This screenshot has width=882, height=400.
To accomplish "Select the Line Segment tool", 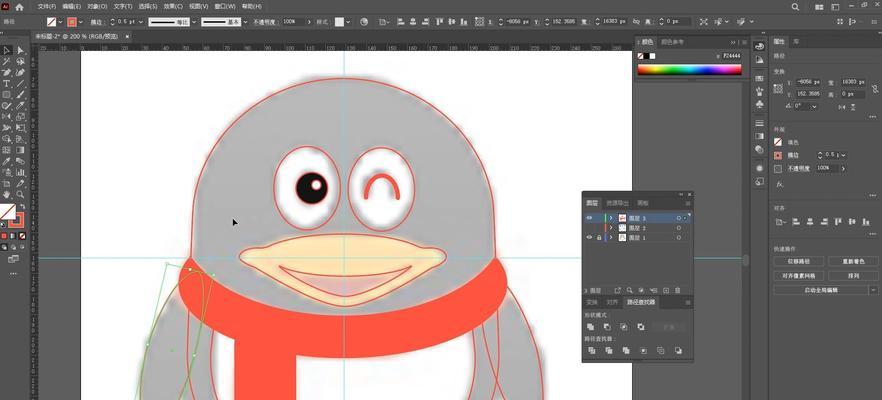I will 20,83.
